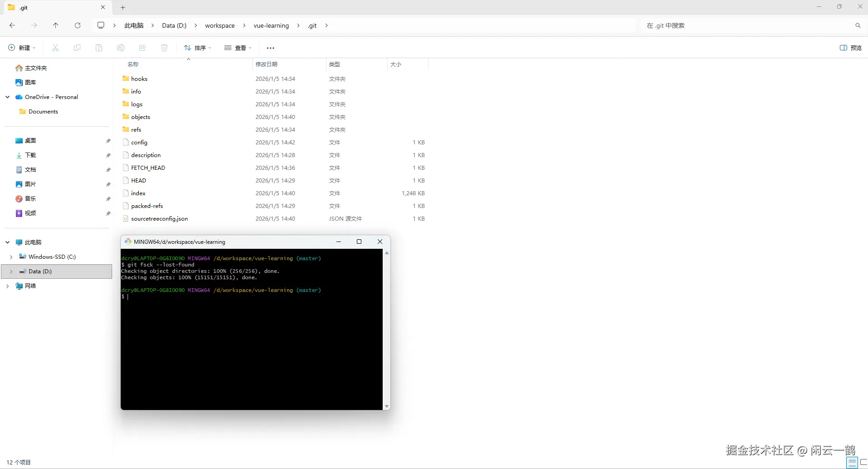This screenshot has width=868, height=469.
Task: Click vue-learning in the breadcrumb
Action: tap(271, 25)
